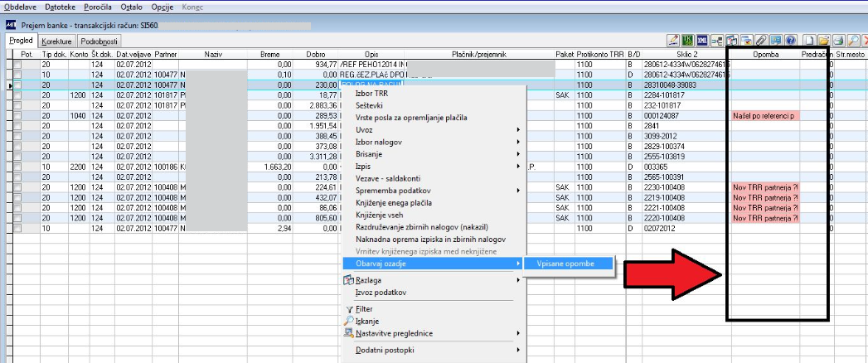Tick checkbox of row with Dobro 934,77

coord(17,65)
